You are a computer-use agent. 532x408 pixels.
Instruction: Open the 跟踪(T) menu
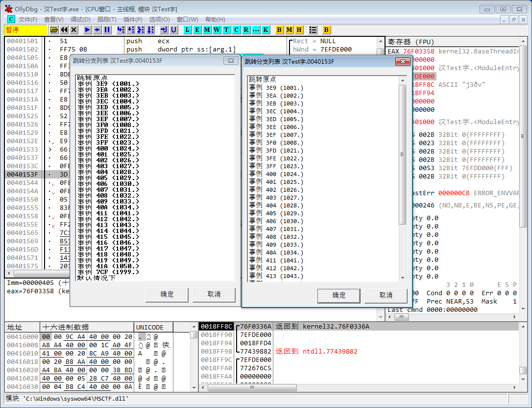coord(107,20)
